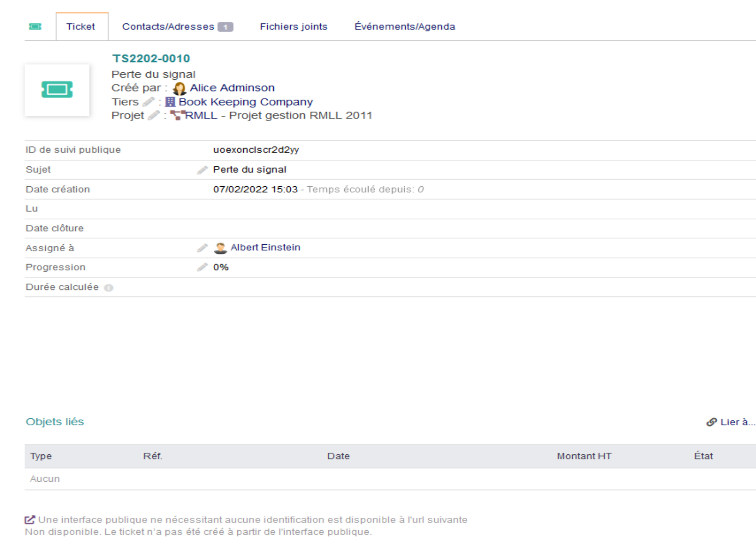Screen dimensions: 756x554
Task: Click the Sujet value Perte du signal
Action: [x=249, y=170]
